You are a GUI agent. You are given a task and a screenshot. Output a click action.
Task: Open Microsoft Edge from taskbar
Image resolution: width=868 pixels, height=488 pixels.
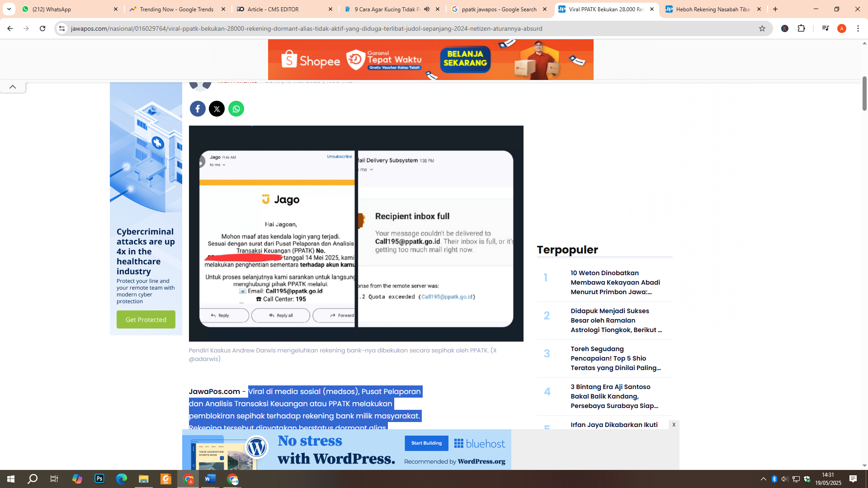[x=121, y=479]
